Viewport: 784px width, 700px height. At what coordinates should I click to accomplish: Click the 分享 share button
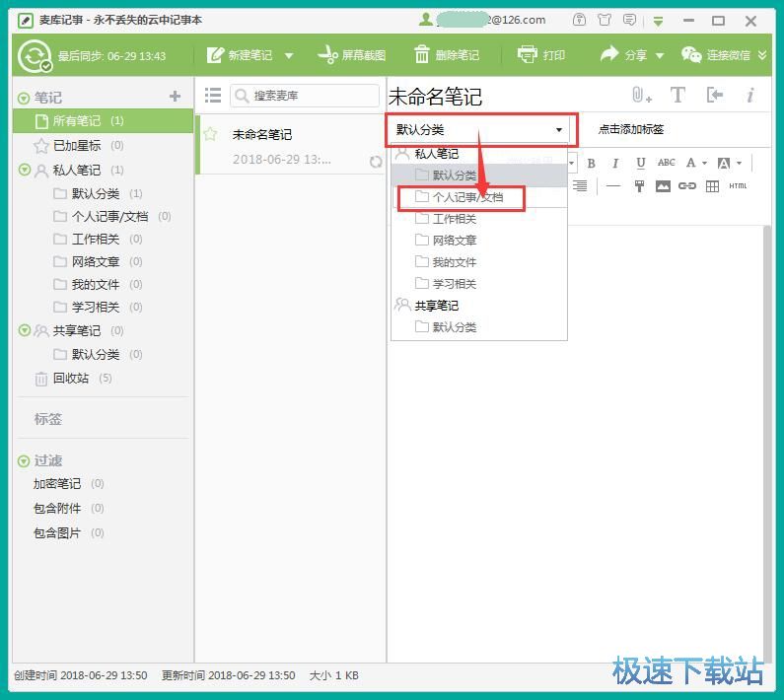click(x=623, y=54)
